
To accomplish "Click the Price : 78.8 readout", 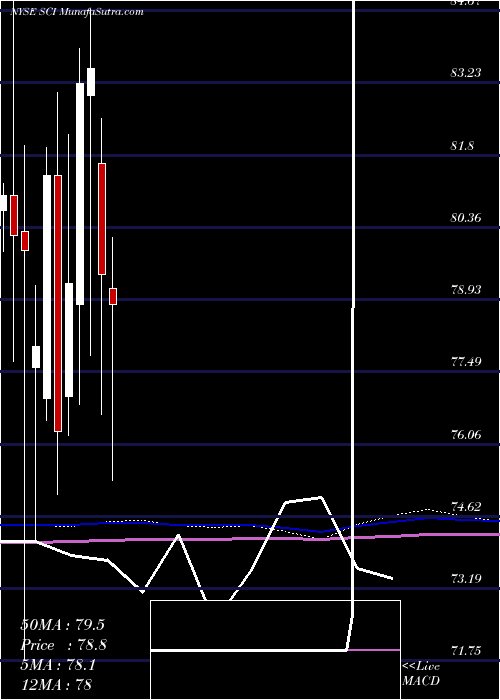I will pos(63,645).
